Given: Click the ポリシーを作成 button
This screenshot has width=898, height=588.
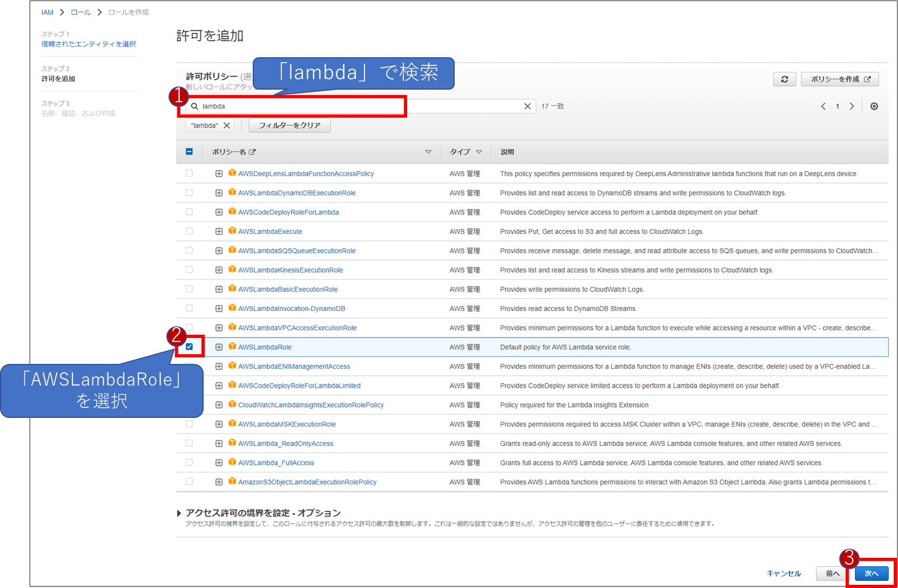Looking at the screenshot, I should tap(840, 79).
